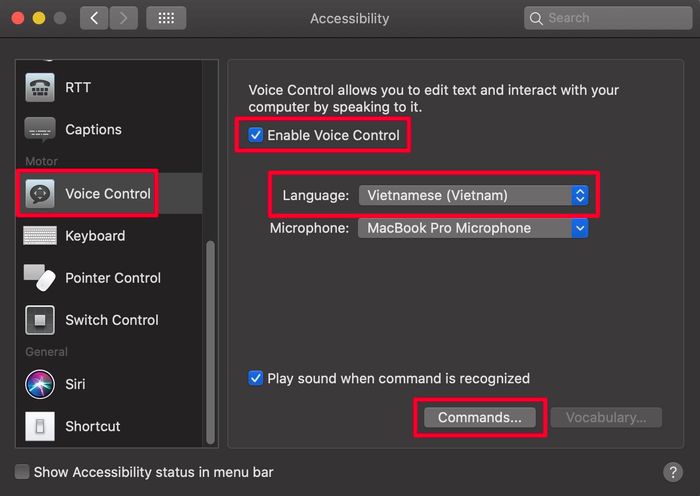The image size is (700, 496).
Task: Click the sidebar vertical scrollbar
Action: pyautogui.click(x=210, y=342)
